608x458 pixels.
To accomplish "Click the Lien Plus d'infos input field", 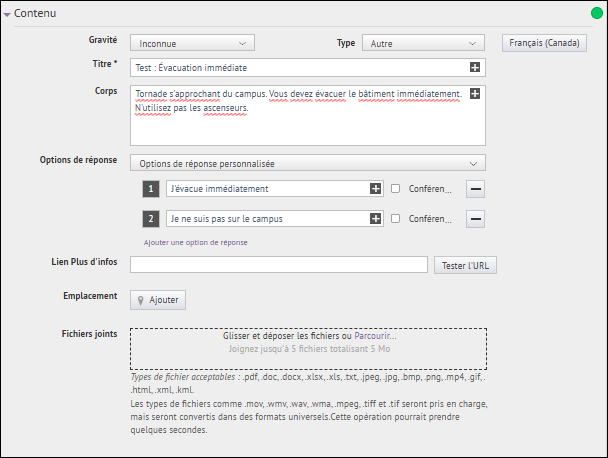I will [x=279, y=265].
